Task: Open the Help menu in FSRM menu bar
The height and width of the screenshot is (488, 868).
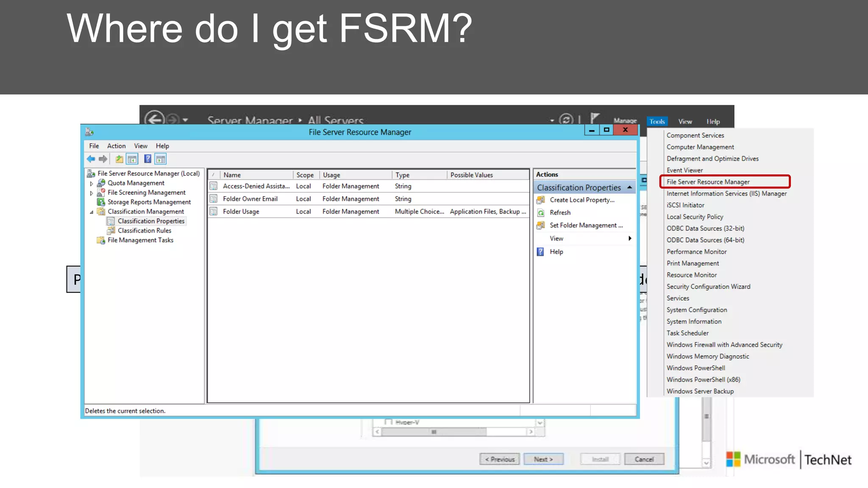Action: pyautogui.click(x=162, y=146)
